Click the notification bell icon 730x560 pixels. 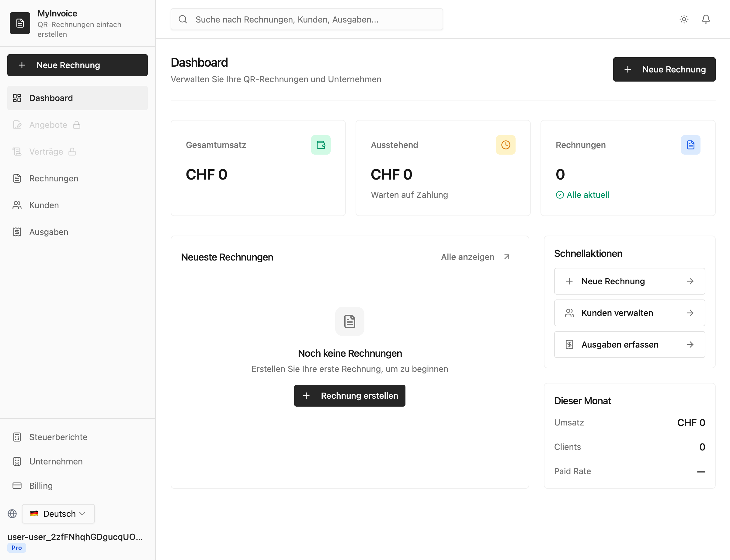(706, 19)
